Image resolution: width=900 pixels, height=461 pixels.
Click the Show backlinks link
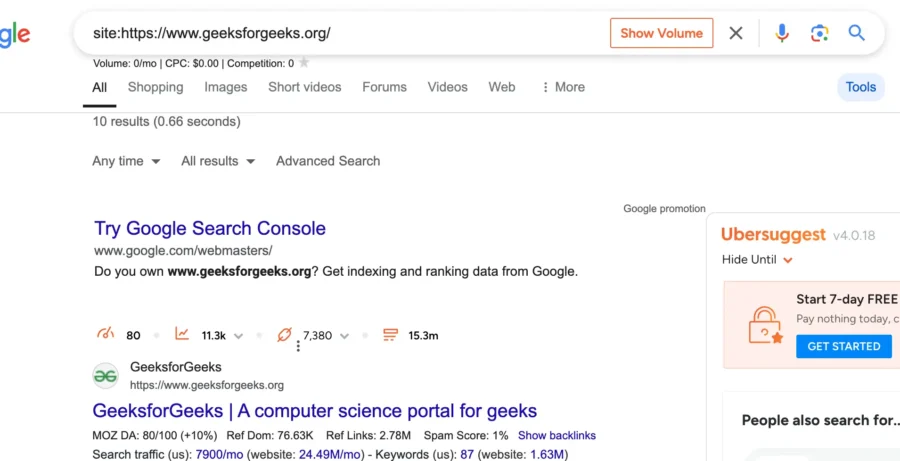(557, 435)
